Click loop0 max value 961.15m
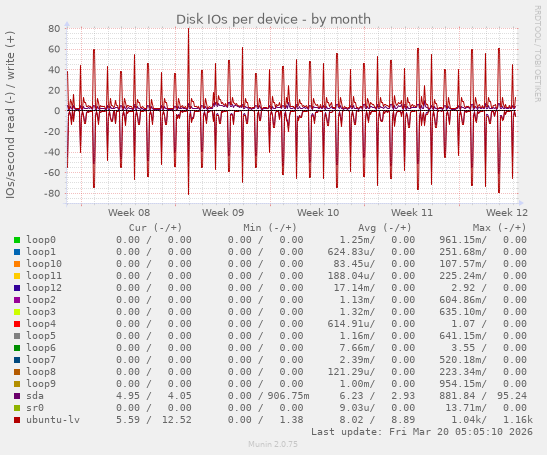This screenshot has width=547, height=455. coord(463,240)
